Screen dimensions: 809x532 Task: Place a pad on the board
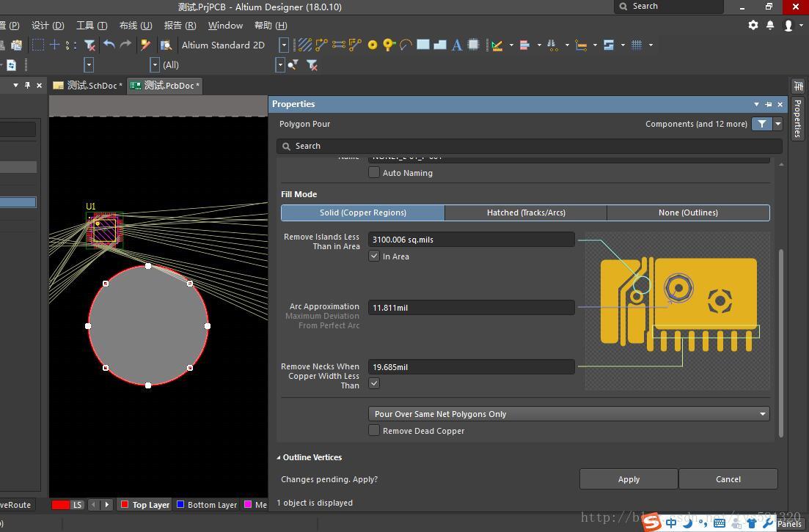point(372,45)
